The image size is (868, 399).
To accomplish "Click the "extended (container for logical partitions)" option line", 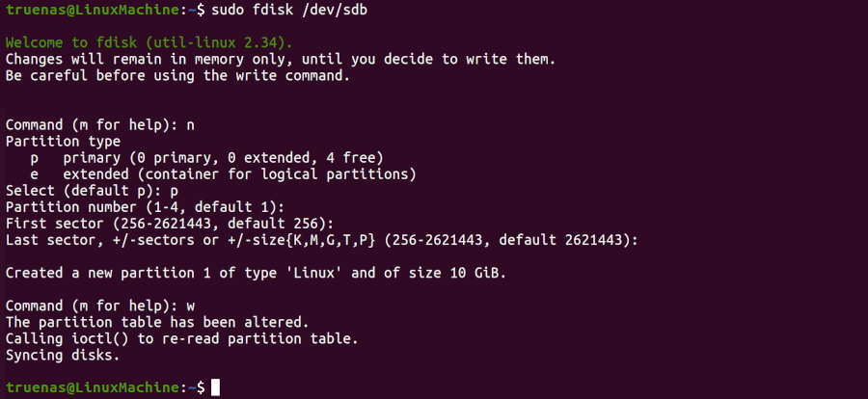I will [x=239, y=174].
